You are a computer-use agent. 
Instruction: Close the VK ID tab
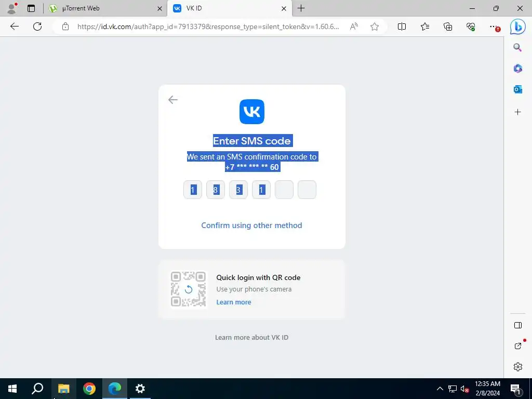[x=284, y=8]
